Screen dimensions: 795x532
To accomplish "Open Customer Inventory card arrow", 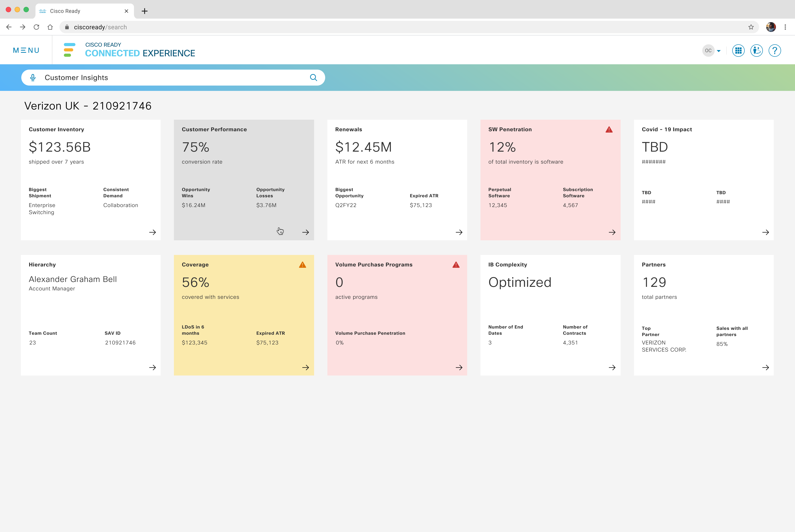I will pos(152,232).
